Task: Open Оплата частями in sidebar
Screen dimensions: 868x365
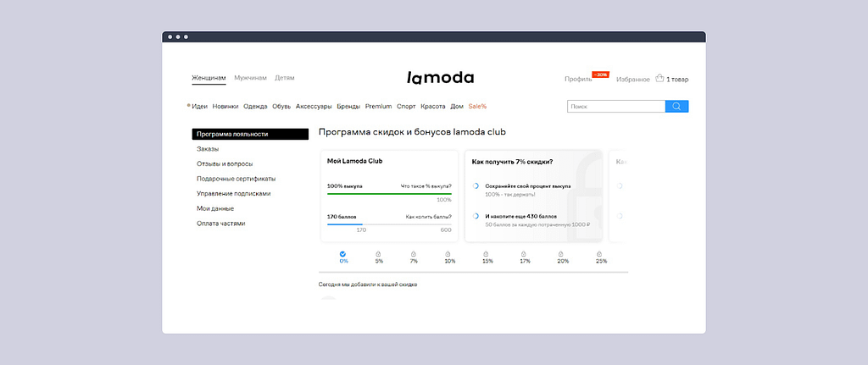Action: [x=221, y=224]
